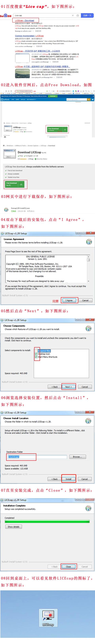Viewport: 95px width, 644px height.
Task: Click the greyed Required files checkbox
Action: pyautogui.click(x=36, y=351)
